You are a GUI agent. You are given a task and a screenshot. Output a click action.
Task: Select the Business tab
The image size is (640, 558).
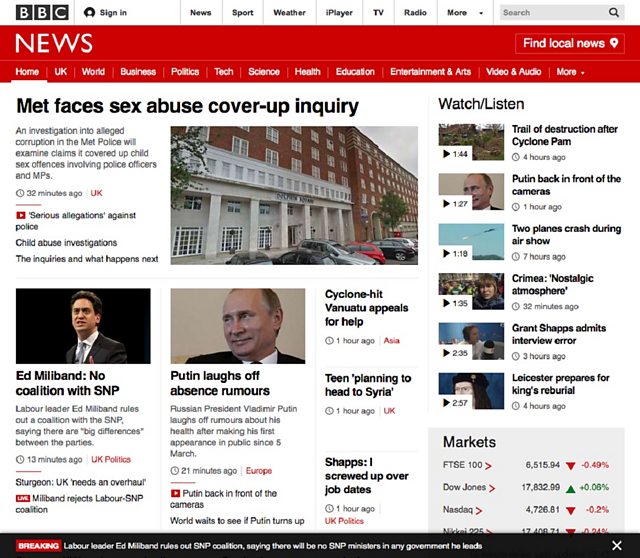(x=138, y=72)
